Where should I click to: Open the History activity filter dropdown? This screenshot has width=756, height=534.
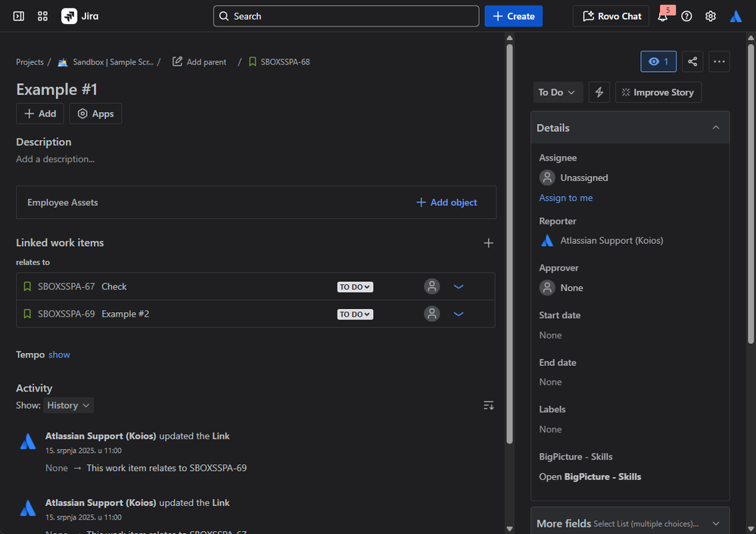[68, 405]
